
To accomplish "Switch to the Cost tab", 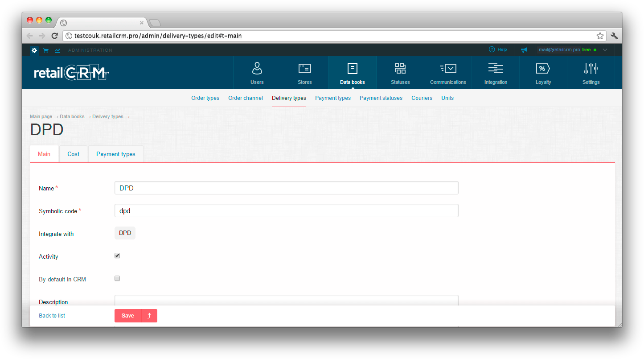I will [74, 154].
